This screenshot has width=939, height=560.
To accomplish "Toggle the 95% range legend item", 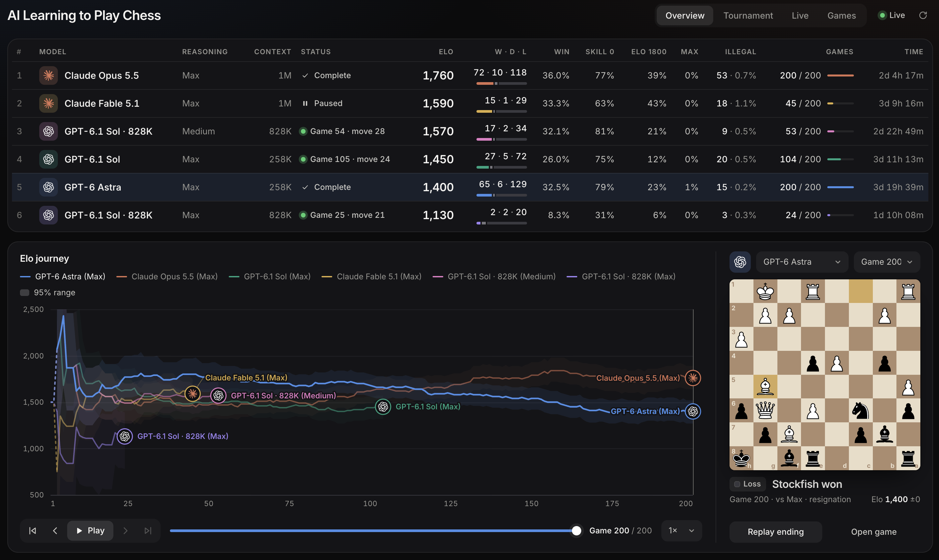I will [x=48, y=292].
